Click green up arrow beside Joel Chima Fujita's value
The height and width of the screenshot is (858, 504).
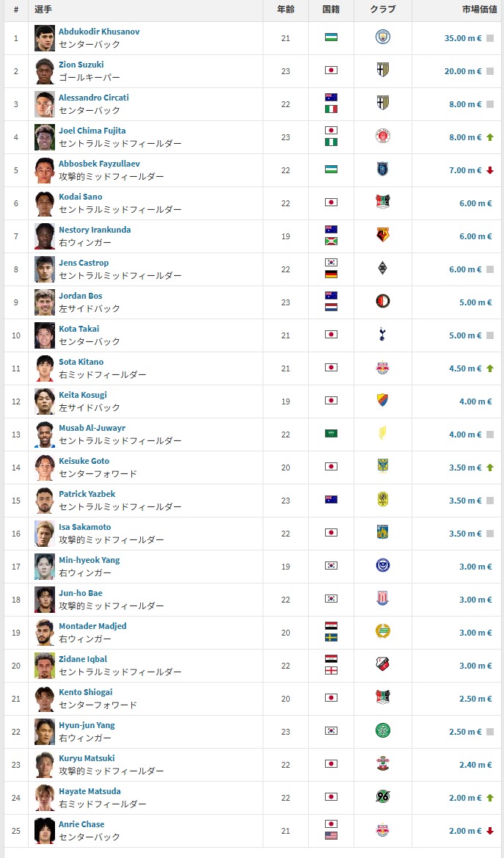coord(489,137)
